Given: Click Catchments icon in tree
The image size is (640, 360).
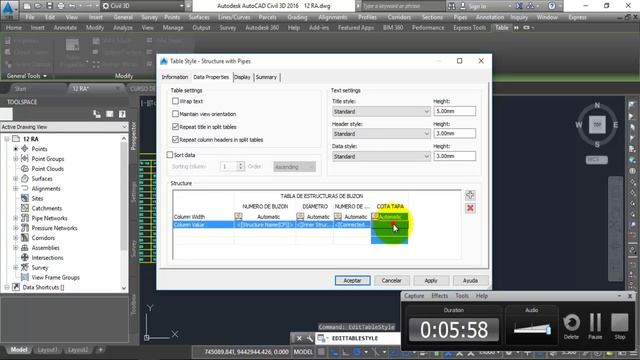Looking at the screenshot, I should (x=25, y=208).
